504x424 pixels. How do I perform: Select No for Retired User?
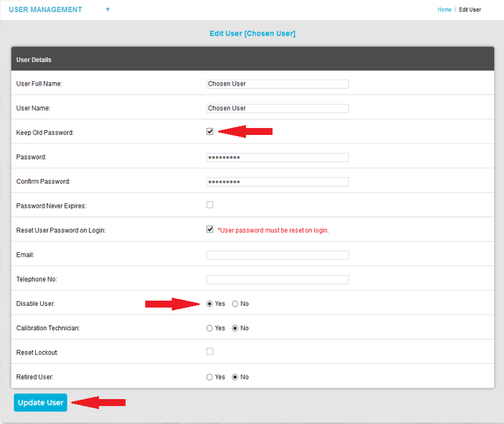point(235,377)
